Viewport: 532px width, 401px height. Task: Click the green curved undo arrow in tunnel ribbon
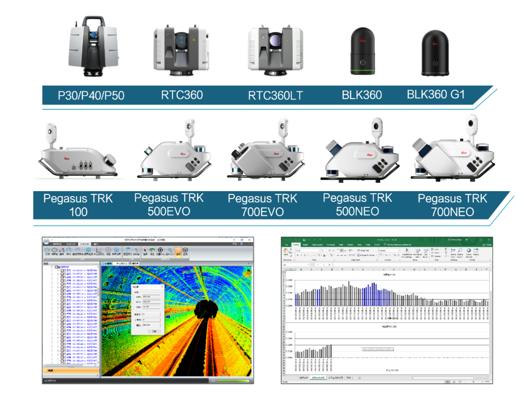click(152, 250)
